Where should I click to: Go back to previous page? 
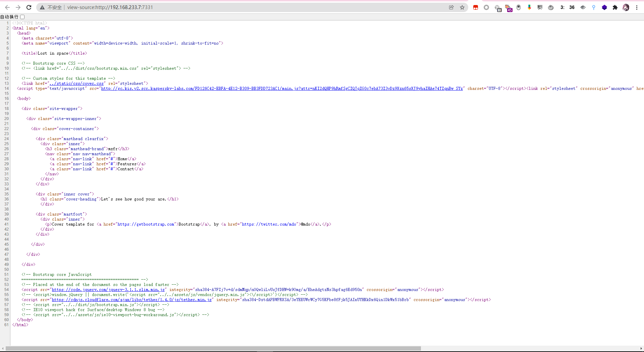pyautogui.click(x=7, y=7)
